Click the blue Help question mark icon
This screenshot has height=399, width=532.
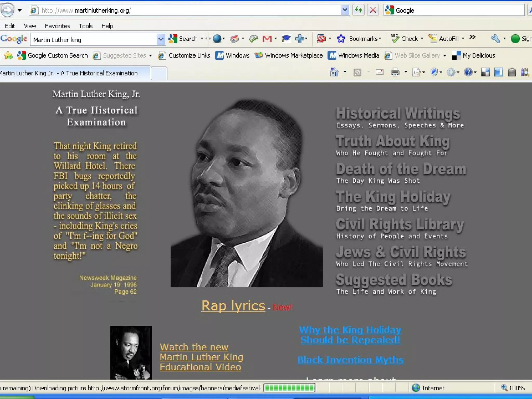tap(468, 72)
